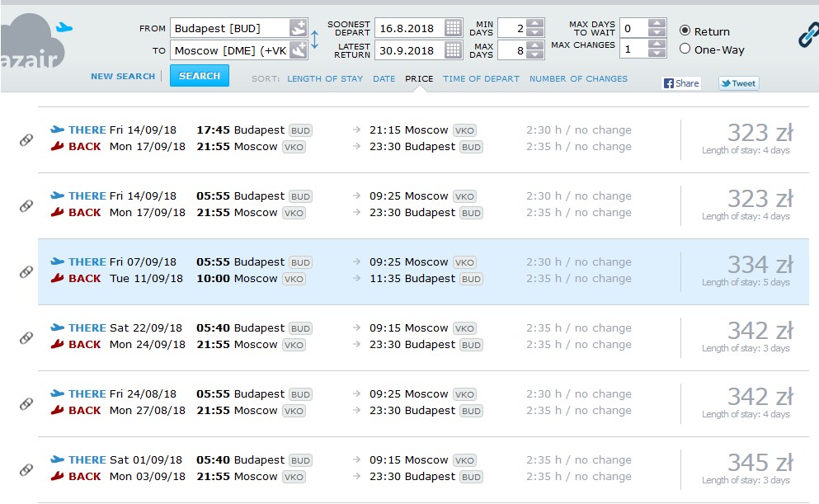Viewport: 819px width, 504px height.
Task: Click BUD tag at 11:35 Budapest arrival
Action: (471, 279)
